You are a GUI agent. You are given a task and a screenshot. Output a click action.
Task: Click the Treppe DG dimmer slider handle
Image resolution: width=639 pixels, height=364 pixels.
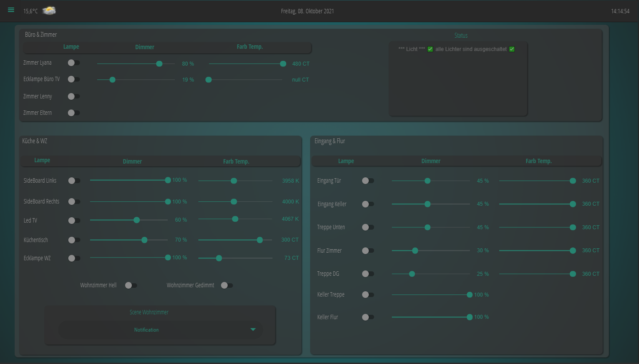[x=412, y=274]
